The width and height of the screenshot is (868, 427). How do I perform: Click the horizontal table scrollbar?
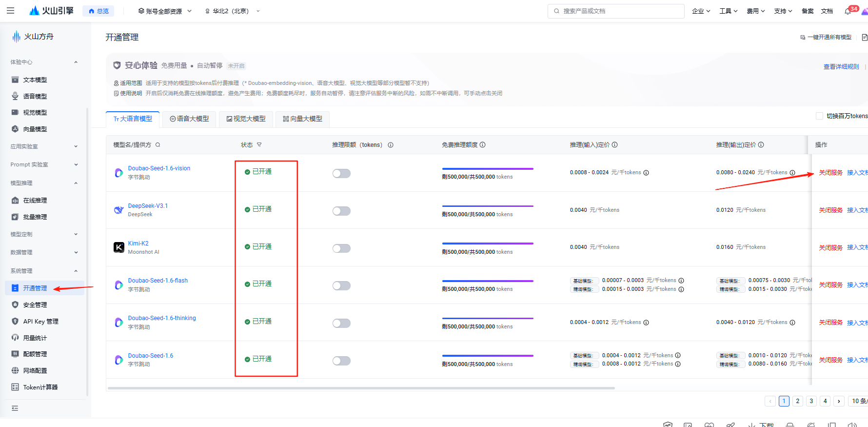[x=361, y=388]
